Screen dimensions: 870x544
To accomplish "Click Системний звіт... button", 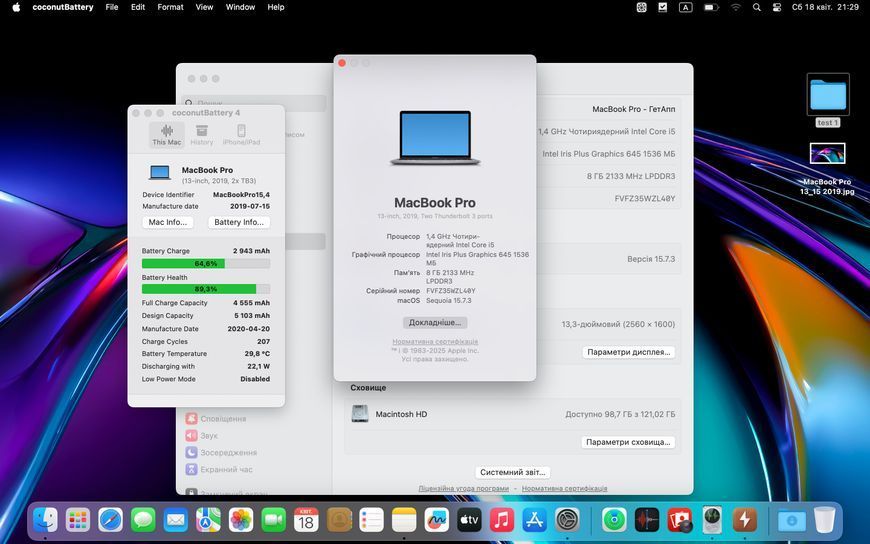I will point(513,472).
